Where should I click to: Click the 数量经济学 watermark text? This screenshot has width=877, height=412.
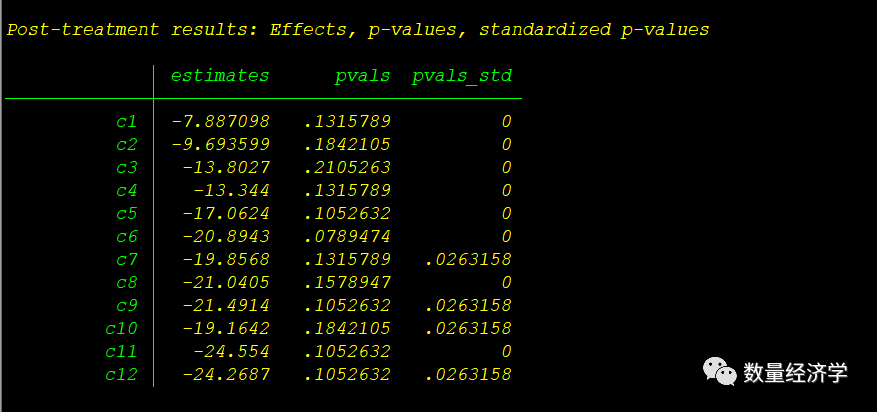pos(795,373)
